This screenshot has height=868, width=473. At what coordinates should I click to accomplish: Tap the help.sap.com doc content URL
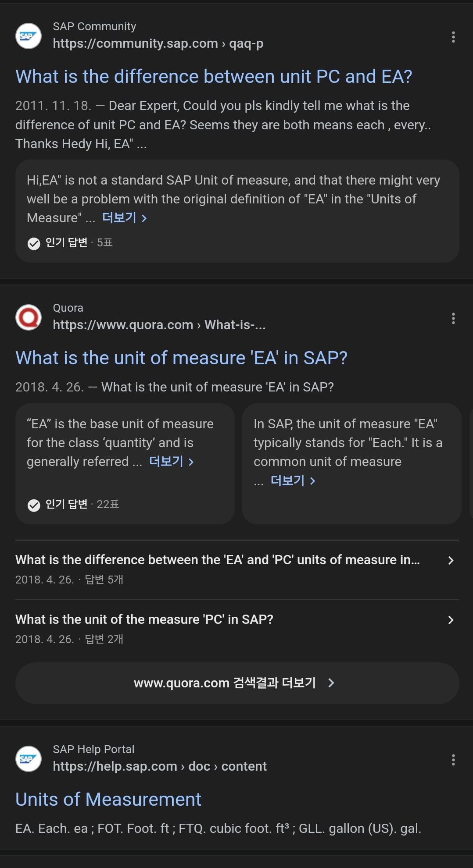tap(160, 766)
